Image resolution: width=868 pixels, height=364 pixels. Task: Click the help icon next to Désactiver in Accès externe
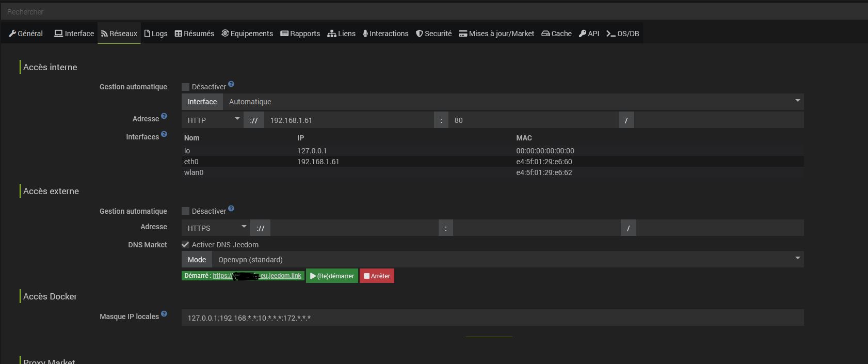coord(231,209)
